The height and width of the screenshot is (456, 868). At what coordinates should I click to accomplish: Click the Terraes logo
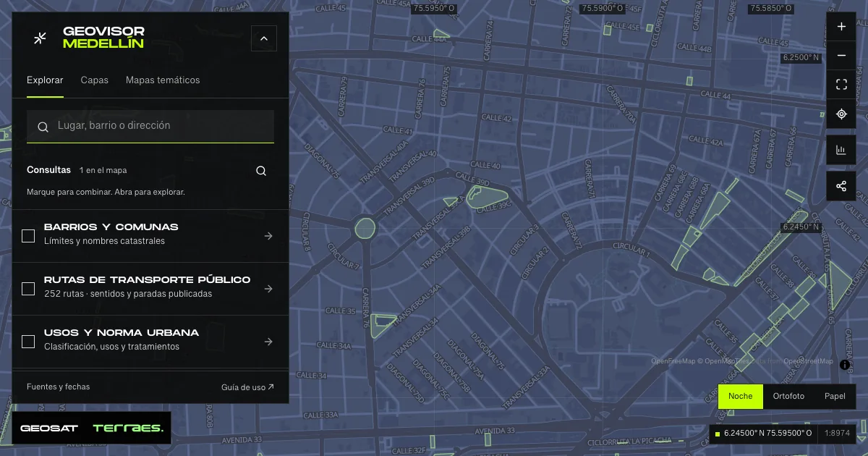[x=128, y=428]
